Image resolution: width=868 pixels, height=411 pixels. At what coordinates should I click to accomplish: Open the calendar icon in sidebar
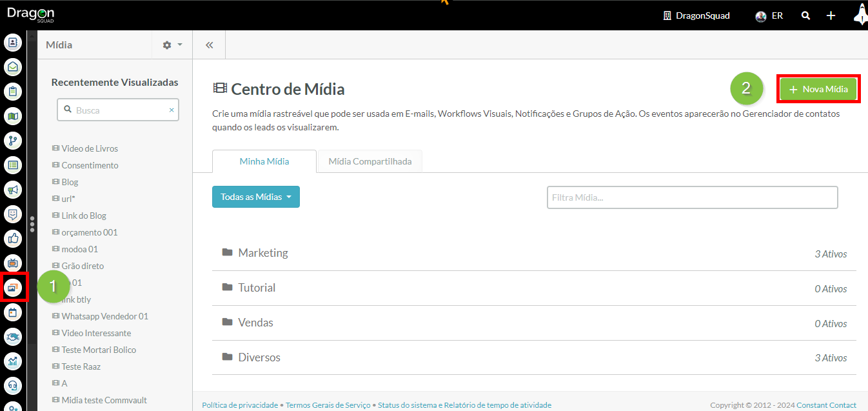(x=13, y=312)
